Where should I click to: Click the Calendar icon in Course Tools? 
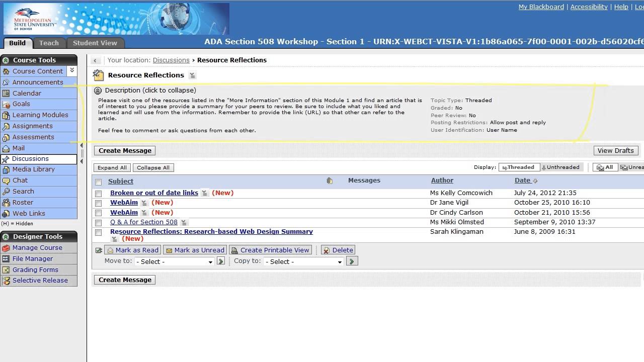coord(6,93)
